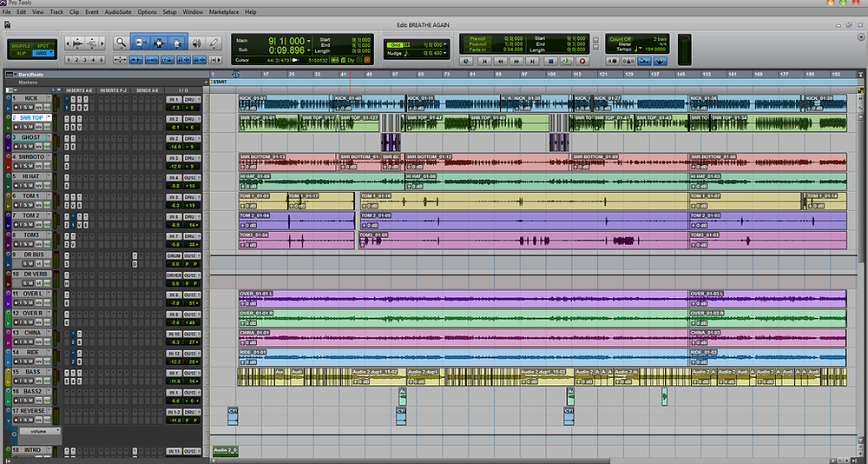Image resolution: width=868 pixels, height=464 pixels.
Task: Click horizontal zoom-out arrow button
Action: pos(68,43)
